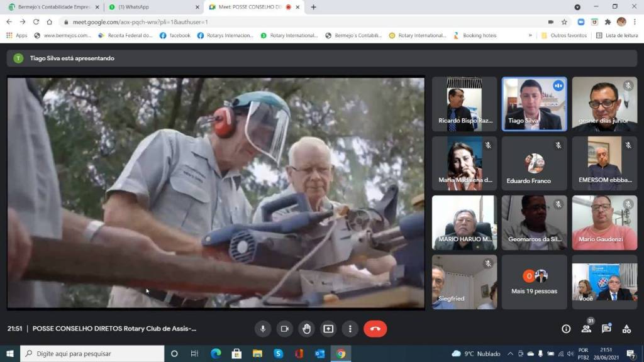Click the Windows taskbar search box
This screenshot has height=362, width=644.
coord(94,354)
